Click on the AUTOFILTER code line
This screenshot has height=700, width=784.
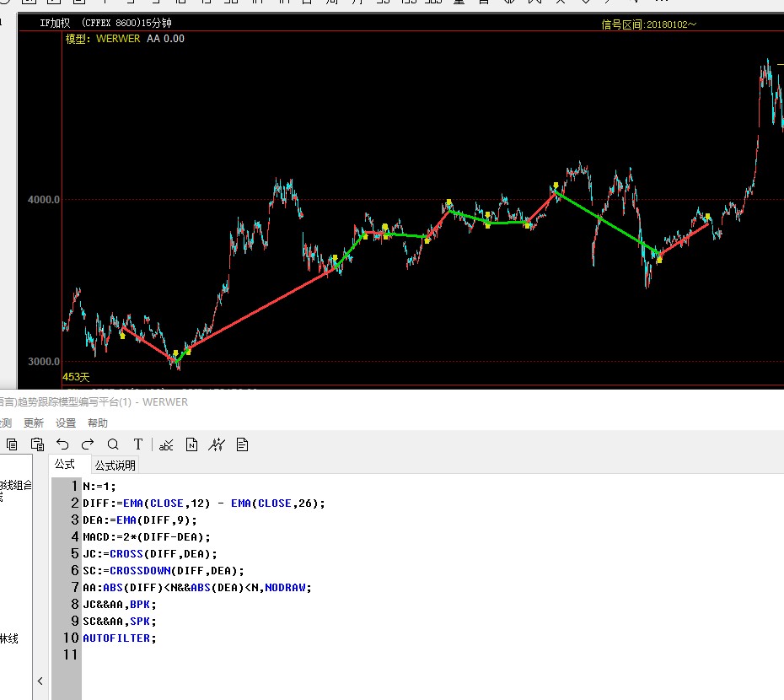118,638
